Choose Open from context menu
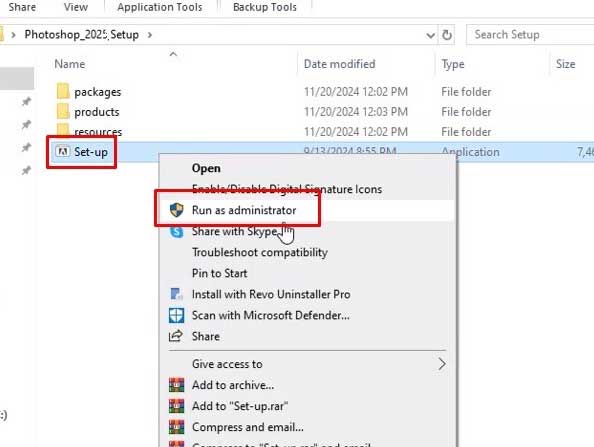Image resolution: width=594 pixels, height=447 pixels. (x=206, y=168)
